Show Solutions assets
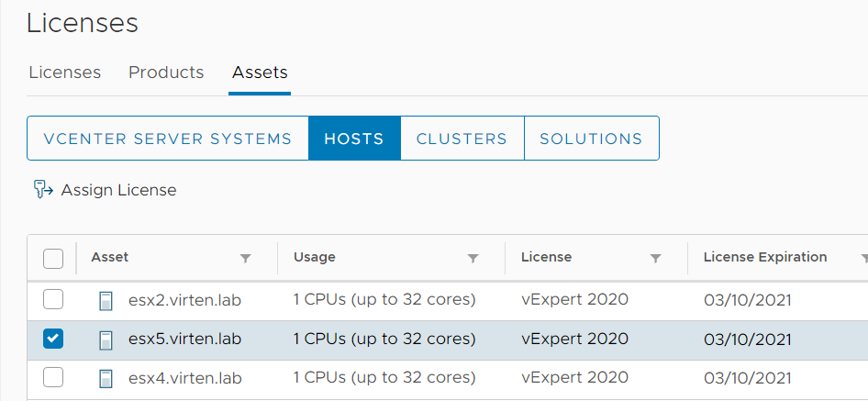Screen dimensions: 868x401 click(x=591, y=138)
